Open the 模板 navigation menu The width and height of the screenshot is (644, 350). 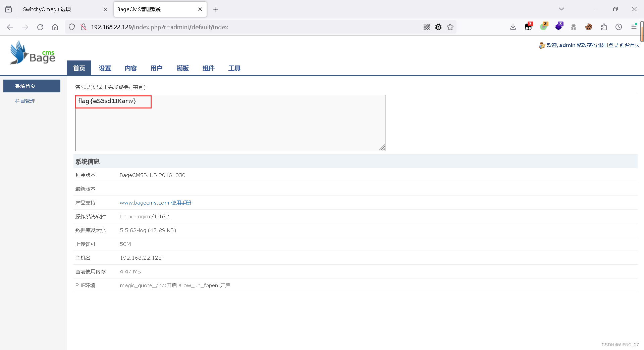tap(182, 68)
